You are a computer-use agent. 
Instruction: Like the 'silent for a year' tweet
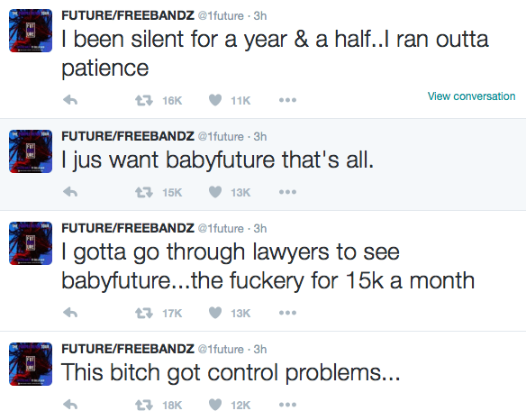215,100
